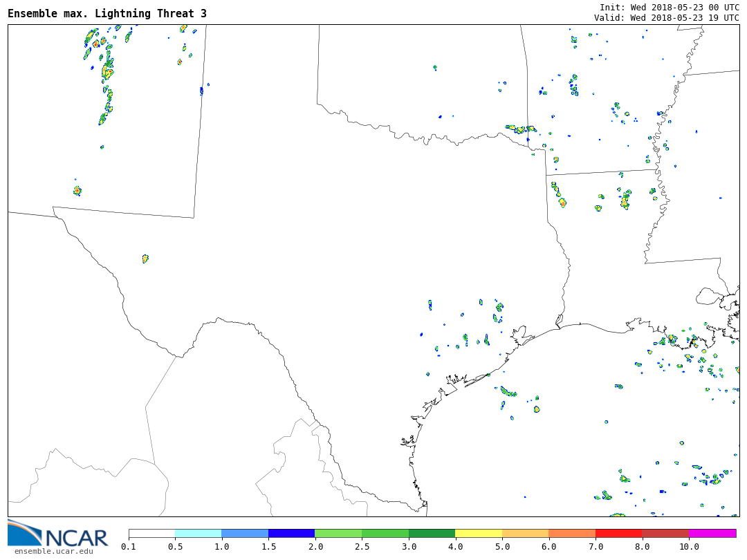Click the 10.0 tick label on the legend
This screenshot has width=747, height=560.
(x=689, y=547)
